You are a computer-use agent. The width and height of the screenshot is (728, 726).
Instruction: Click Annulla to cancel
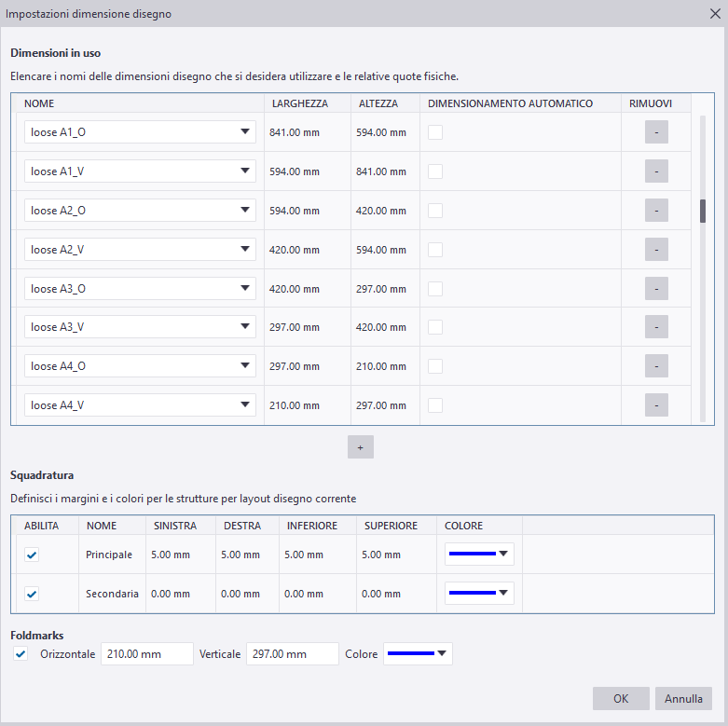683,699
